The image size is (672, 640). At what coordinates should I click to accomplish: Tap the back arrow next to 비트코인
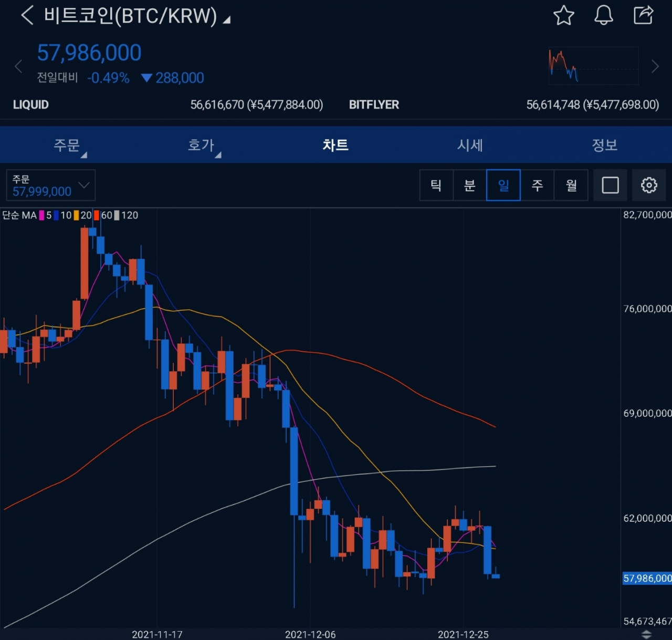(27, 15)
